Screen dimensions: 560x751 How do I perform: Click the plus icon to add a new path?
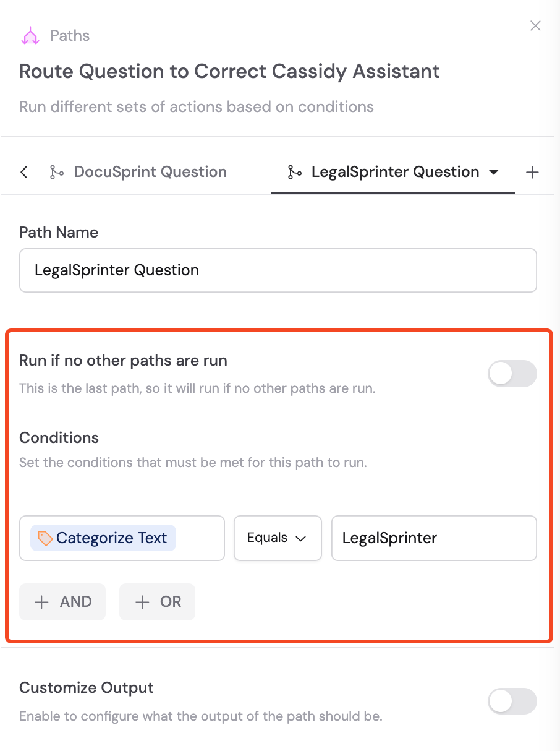point(532,172)
